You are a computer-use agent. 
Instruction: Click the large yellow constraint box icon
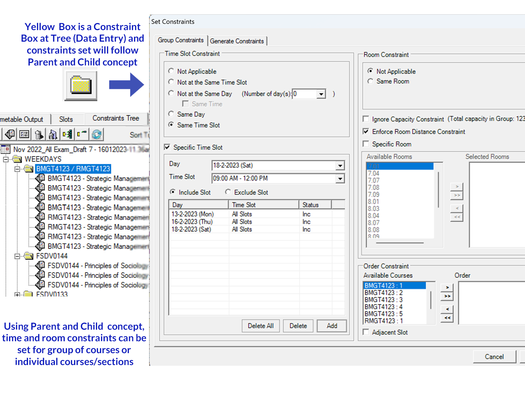pyautogui.click(x=81, y=85)
